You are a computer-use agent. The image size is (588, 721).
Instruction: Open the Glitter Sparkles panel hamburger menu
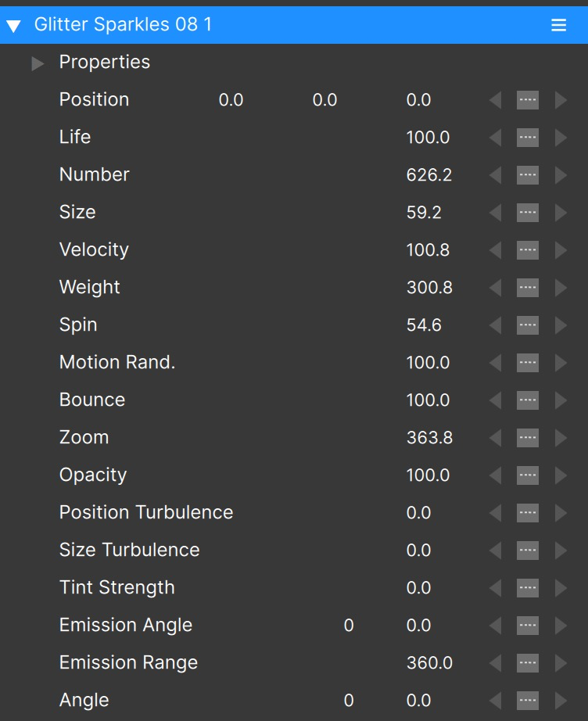click(x=558, y=25)
